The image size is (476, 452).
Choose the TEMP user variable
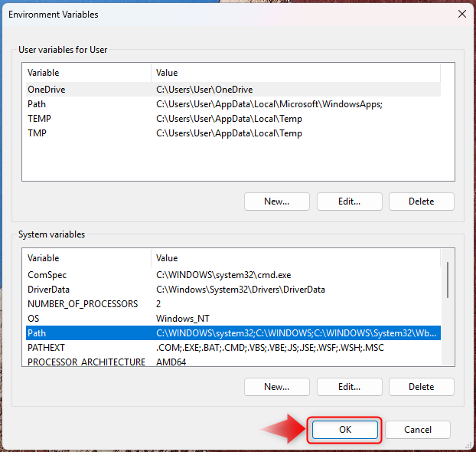(39, 119)
